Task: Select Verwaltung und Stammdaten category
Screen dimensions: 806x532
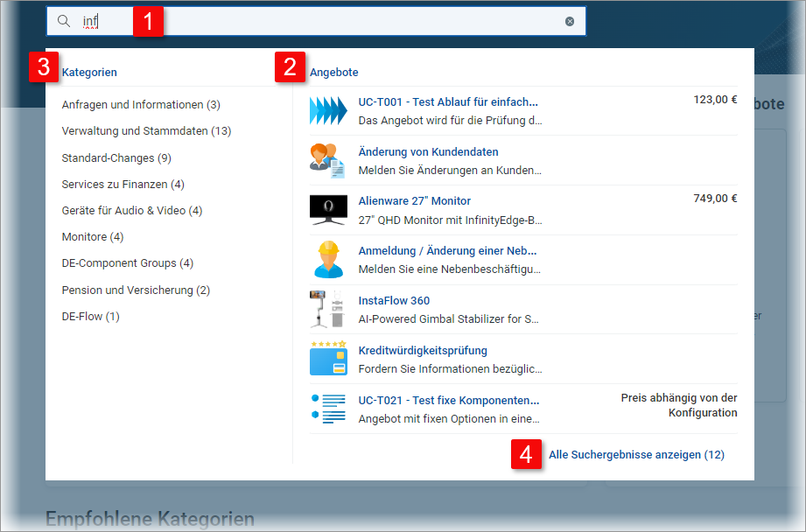Action: [146, 131]
